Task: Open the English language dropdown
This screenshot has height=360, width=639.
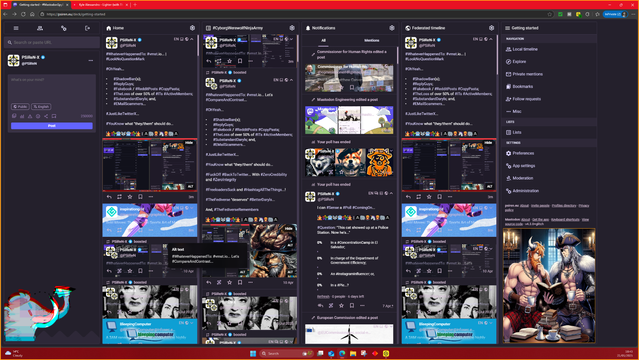Action: (x=41, y=106)
